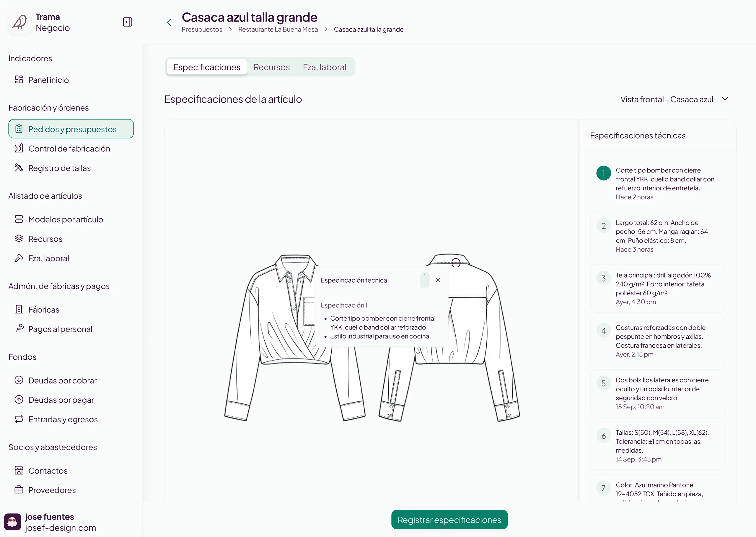
Task: Click the Panel inicio dashboard icon
Action: (19, 80)
